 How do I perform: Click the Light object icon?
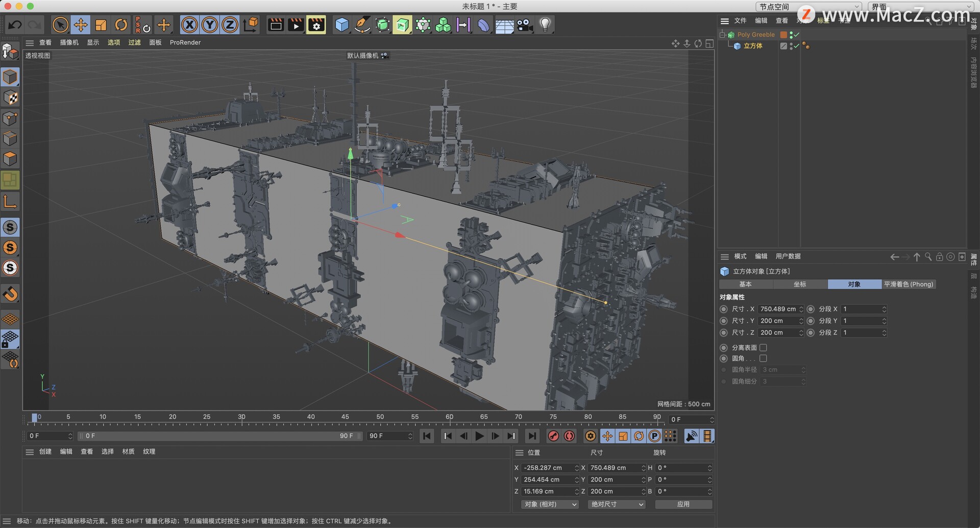coord(545,25)
